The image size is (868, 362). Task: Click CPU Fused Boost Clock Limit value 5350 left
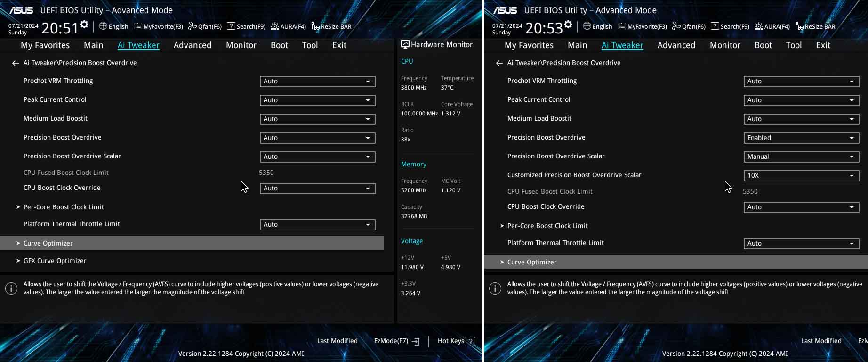click(x=266, y=173)
